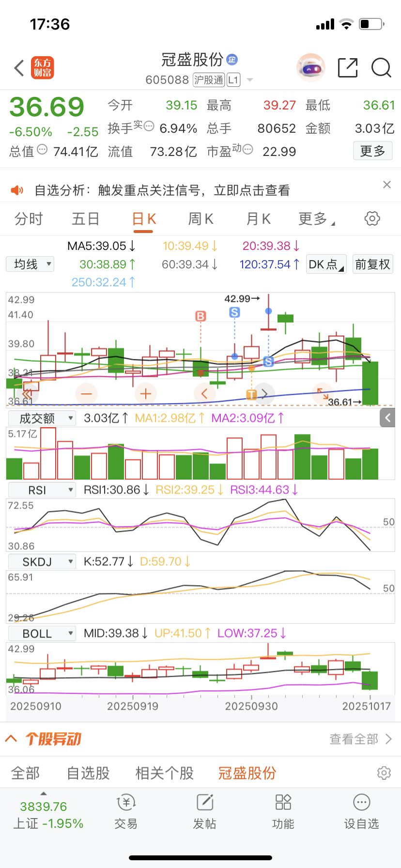Image resolution: width=401 pixels, height=868 pixels.
Task: Move chart right with gray arrow
Action: click(x=264, y=394)
